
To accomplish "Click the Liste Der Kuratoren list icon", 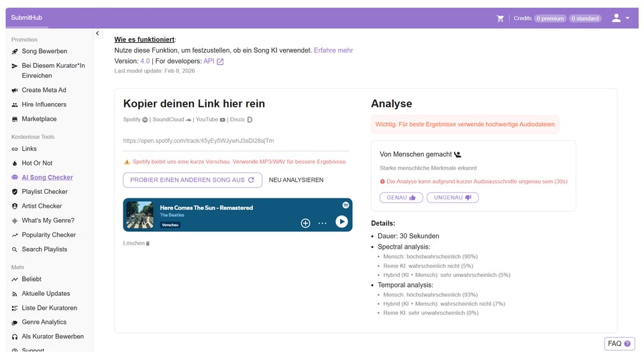I will click(x=15, y=308).
